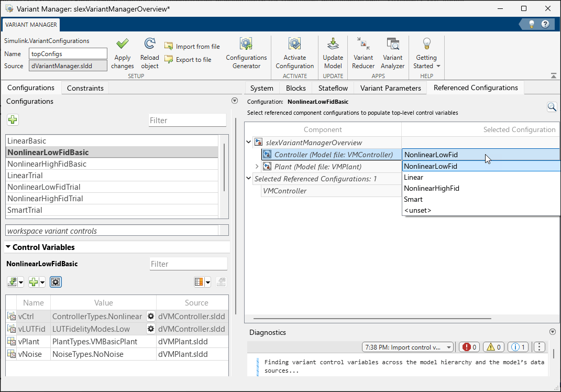
Task: Open dropdown beside table view icon
Action: coord(207,282)
